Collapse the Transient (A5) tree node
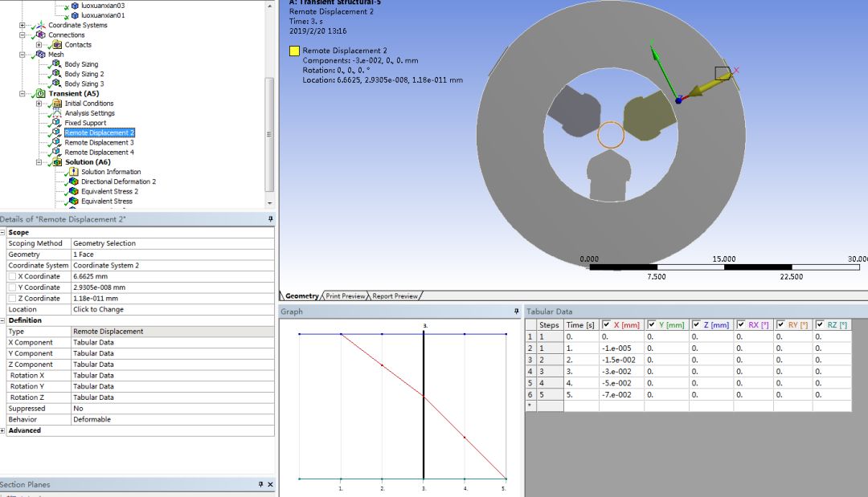The height and width of the screenshot is (497, 868). coord(23,93)
